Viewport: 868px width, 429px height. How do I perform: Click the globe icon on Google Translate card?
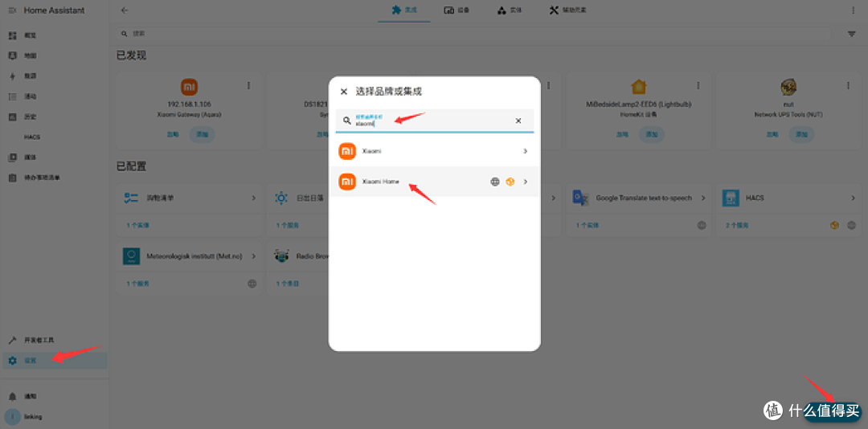702,225
